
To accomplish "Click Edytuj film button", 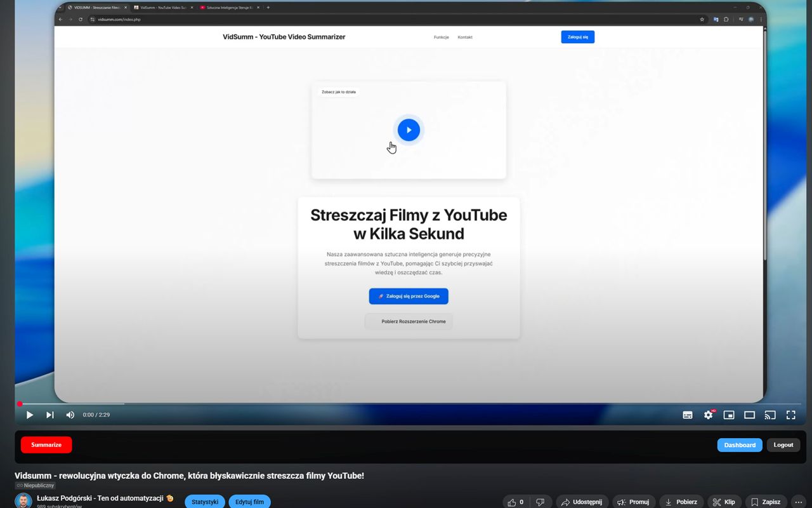I will pyautogui.click(x=249, y=502).
